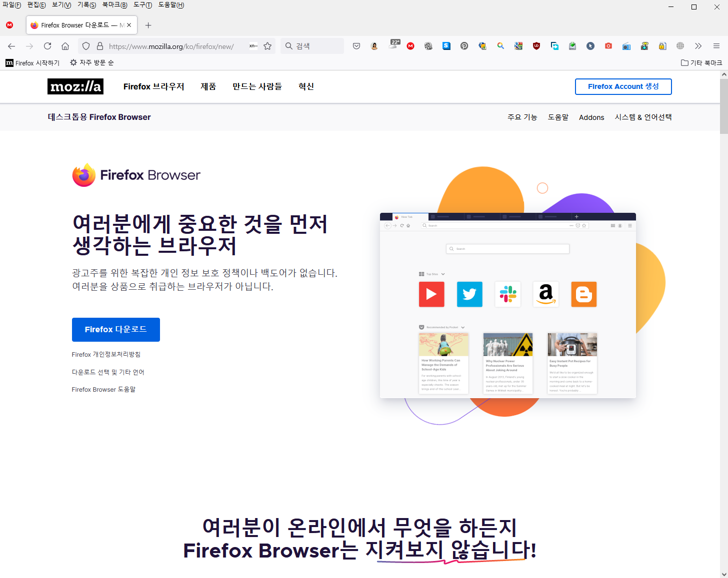The image size is (728, 578).
Task: Click the film reel extension icon
Action: [x=428, y=46]
